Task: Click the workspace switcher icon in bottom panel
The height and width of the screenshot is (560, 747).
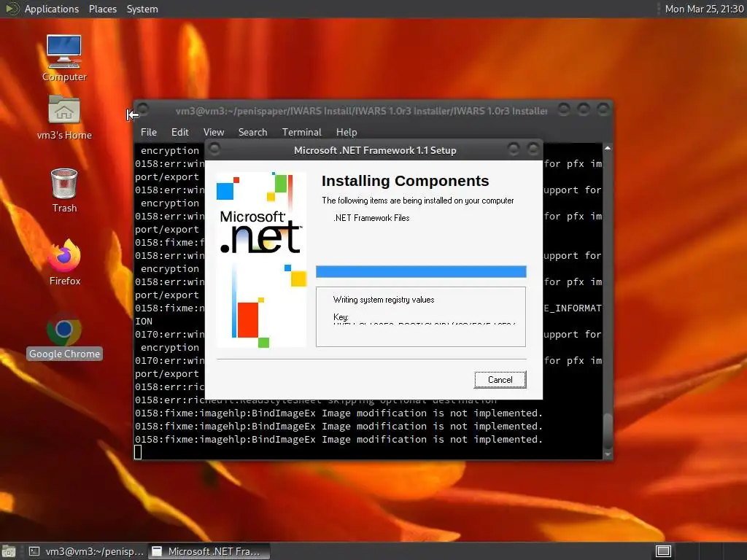Action: click(x=663, y=551)
